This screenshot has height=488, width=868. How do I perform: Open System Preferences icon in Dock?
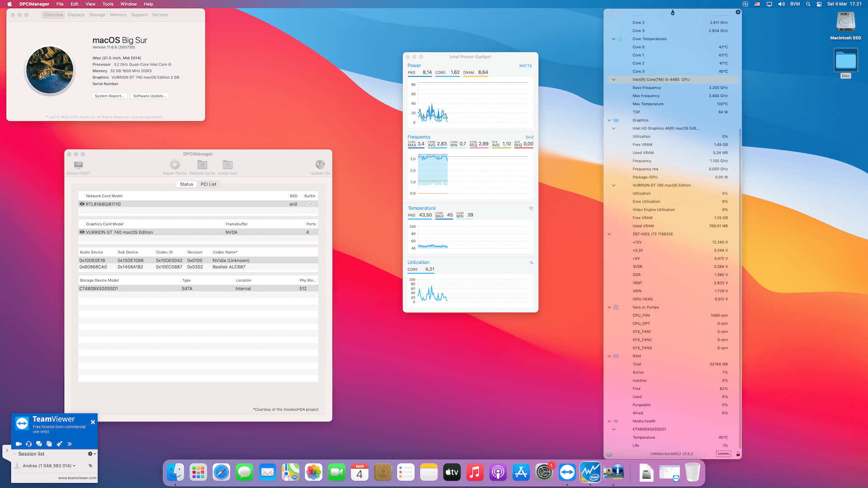[544, 473]
